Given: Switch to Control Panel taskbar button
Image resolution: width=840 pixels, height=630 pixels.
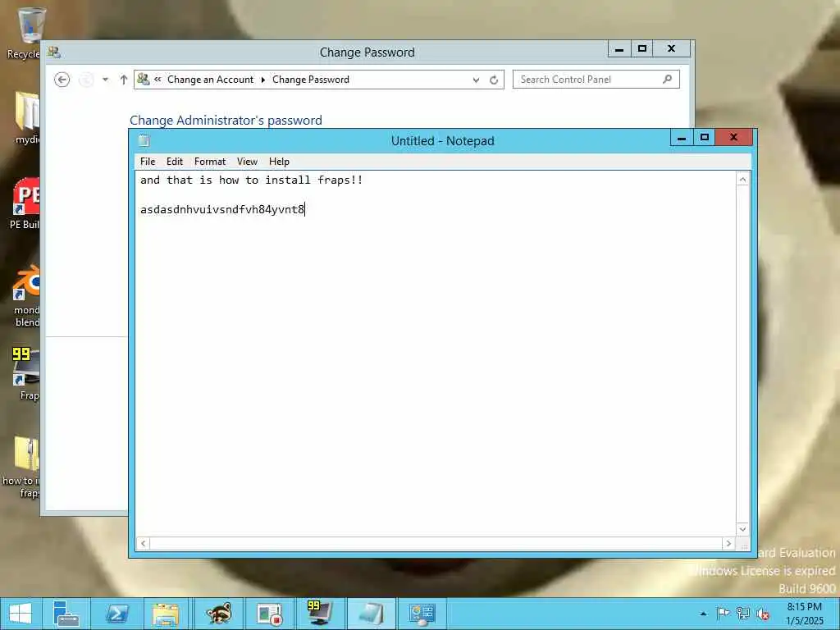Looking at the screenshot, I should tap(422, 614).
